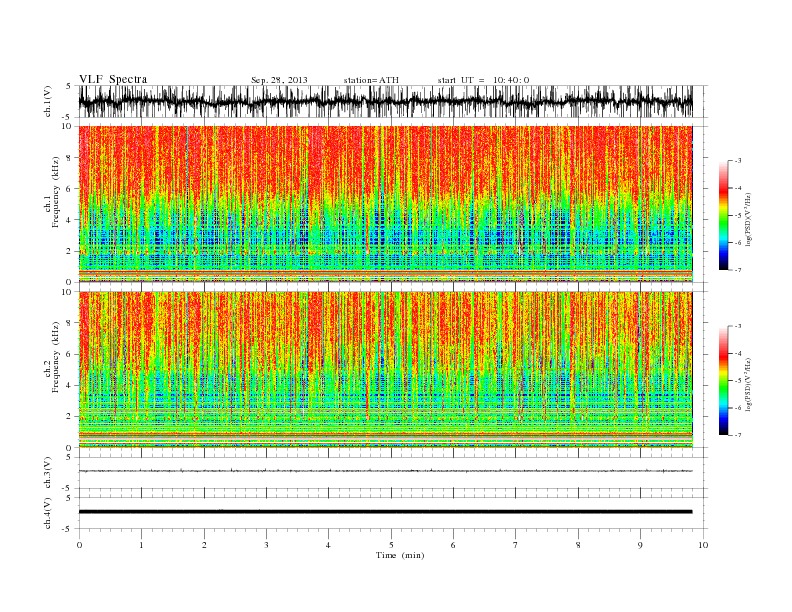The image size is (792, 612).
Task: Click the '-7' label on ch.1 color bar
Action: (x=737, y=270)
